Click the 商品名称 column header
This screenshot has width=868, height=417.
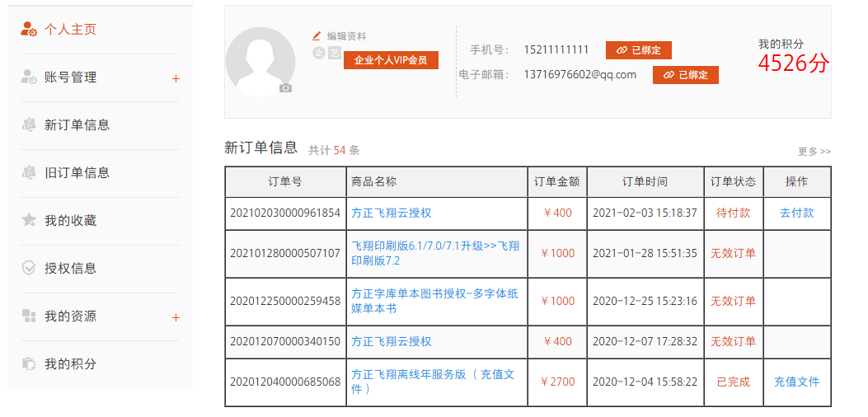click(x=437, y=181)
